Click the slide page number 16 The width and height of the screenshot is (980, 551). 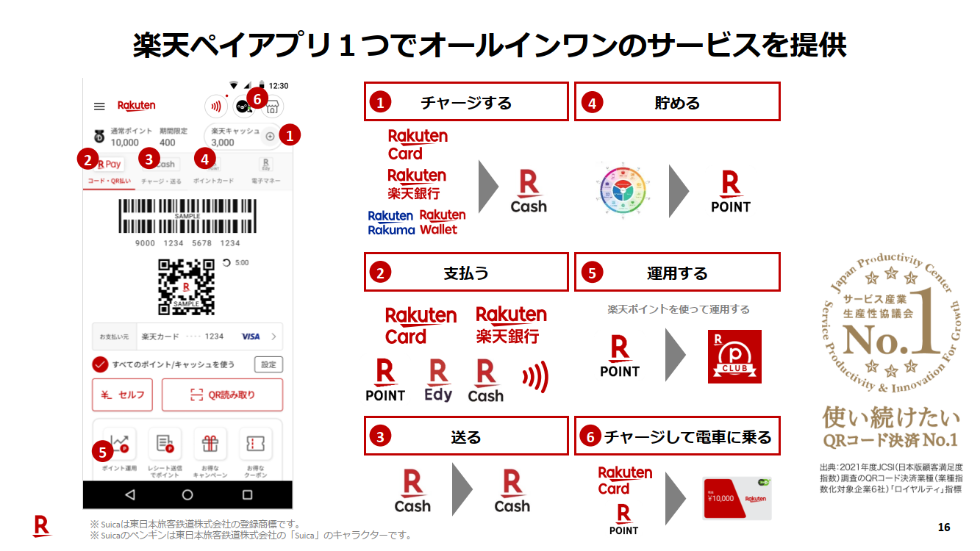tap(944, 527)
